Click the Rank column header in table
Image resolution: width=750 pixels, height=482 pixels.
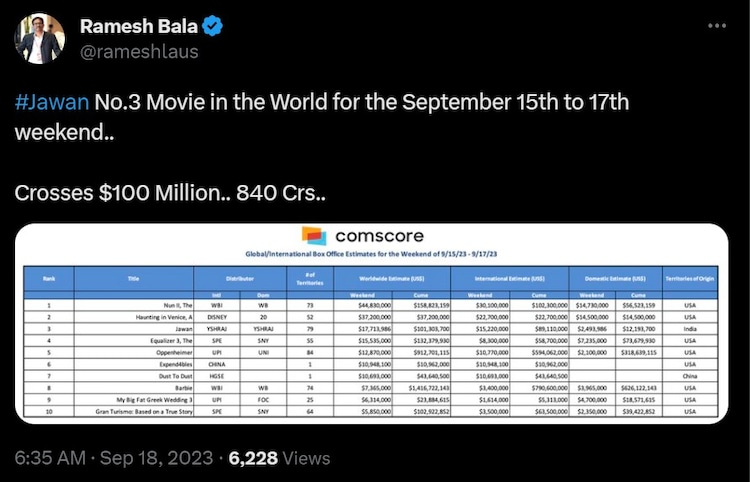48,280
